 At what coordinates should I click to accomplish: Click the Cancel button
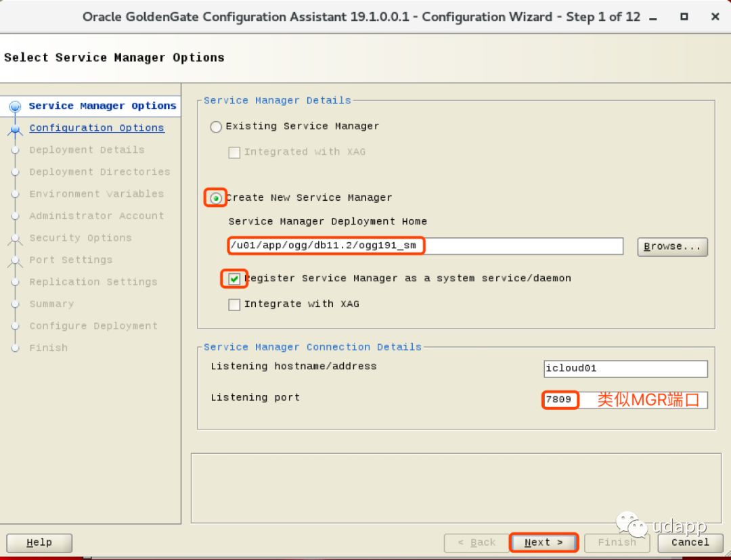point(690,542)
